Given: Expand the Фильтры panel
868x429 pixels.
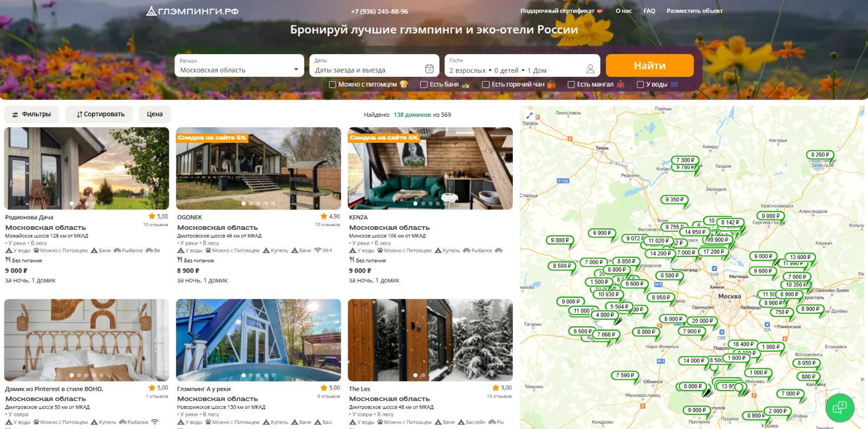Looking at the screenshot, I should (31, 114).
